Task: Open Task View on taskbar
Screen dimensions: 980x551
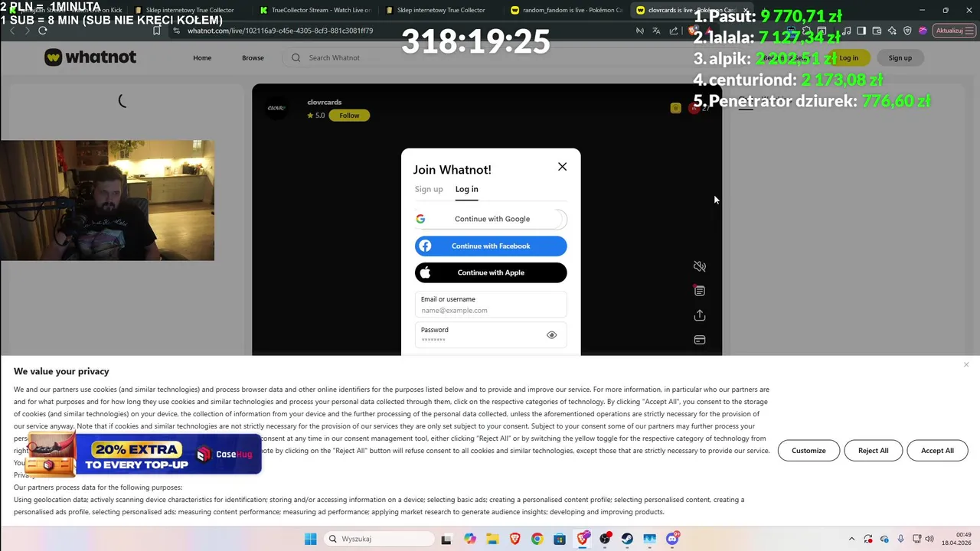Action: [446, 539]
